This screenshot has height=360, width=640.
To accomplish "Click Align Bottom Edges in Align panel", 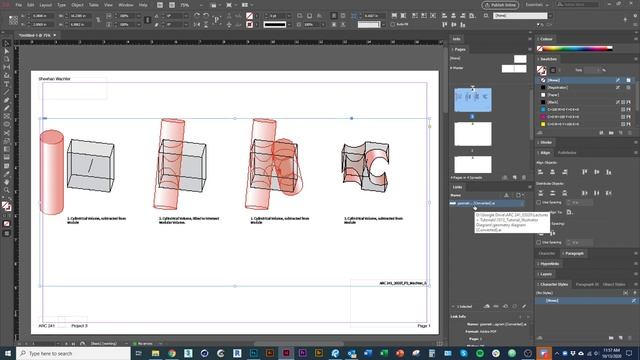I will [x=609, y=172].
